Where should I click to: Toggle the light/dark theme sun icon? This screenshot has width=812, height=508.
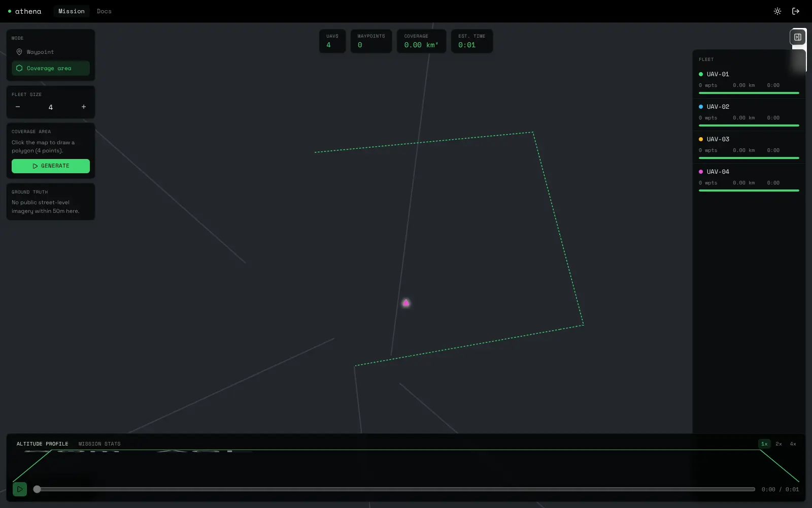[777, 11]
